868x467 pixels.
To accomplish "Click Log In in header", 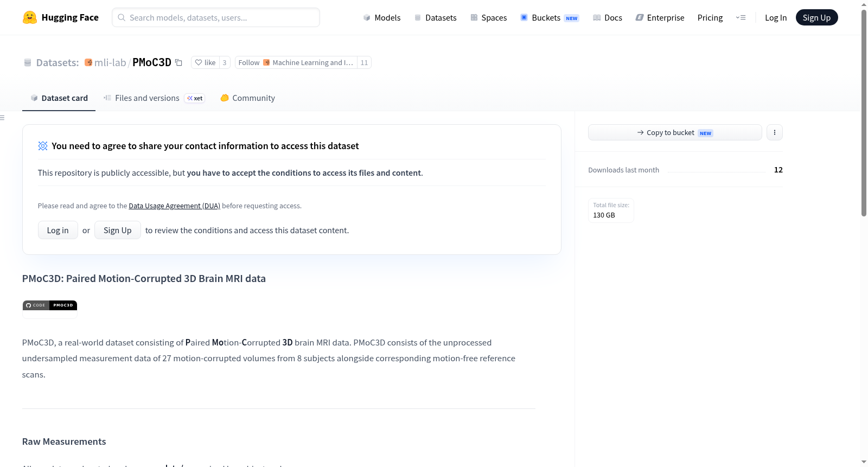I will pyautogui.click(x=776, y=17).
